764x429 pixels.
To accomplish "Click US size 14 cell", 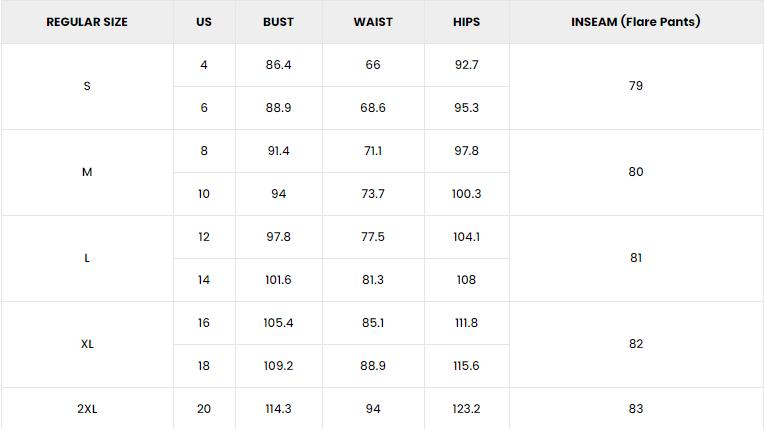I will click(204, 280).
